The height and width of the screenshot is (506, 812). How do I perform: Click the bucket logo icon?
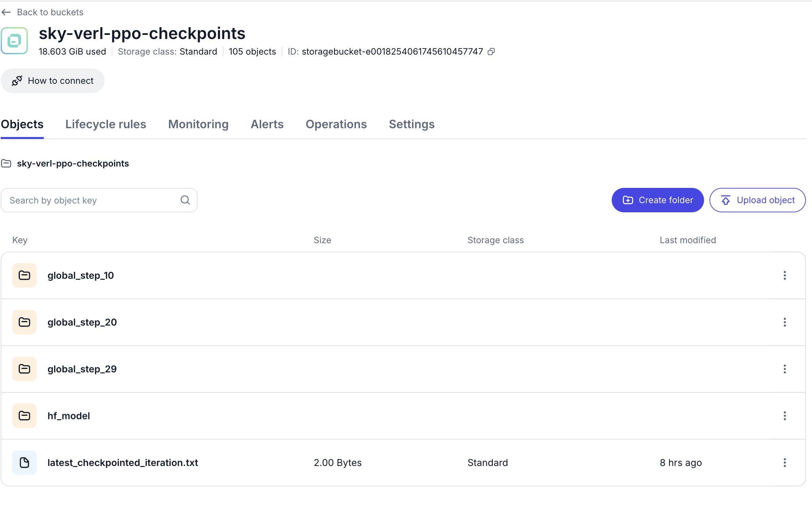point(14,41)
